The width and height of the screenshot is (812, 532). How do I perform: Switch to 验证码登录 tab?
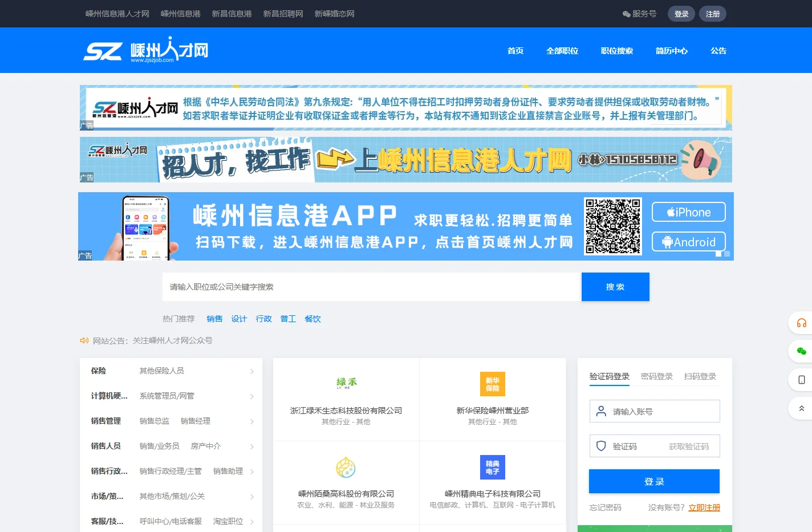(x=610, y=376)
